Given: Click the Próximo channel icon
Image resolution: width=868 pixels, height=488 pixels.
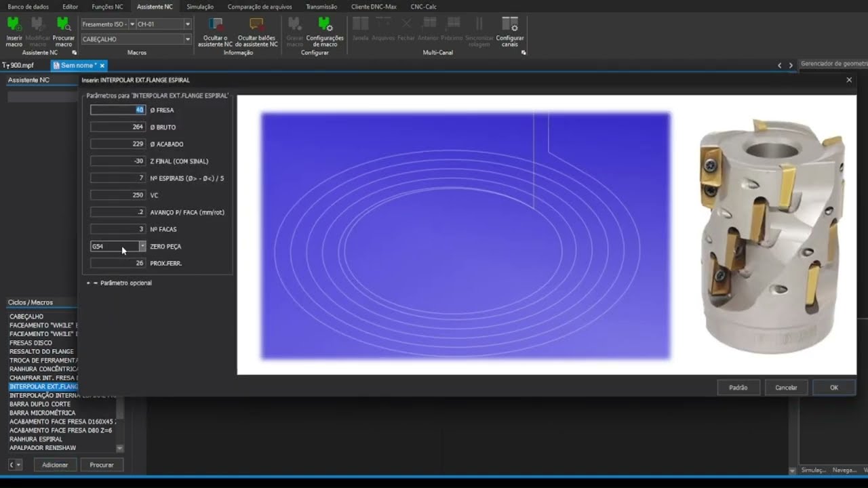Looking at the screenshot, I should 452,28.
